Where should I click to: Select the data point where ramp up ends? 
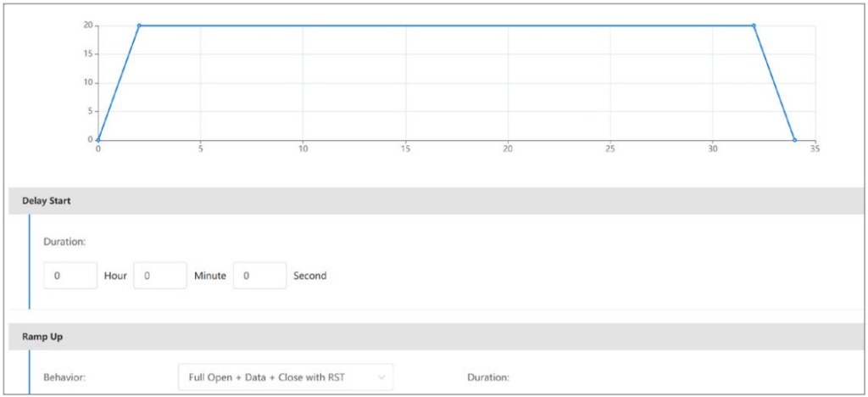(x=139, y=25)
